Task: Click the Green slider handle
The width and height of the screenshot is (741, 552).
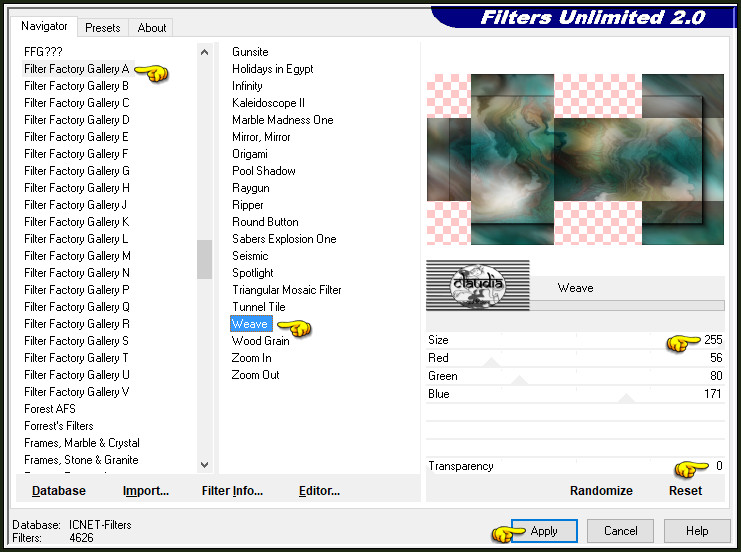Action: click(x=519, y=380)
